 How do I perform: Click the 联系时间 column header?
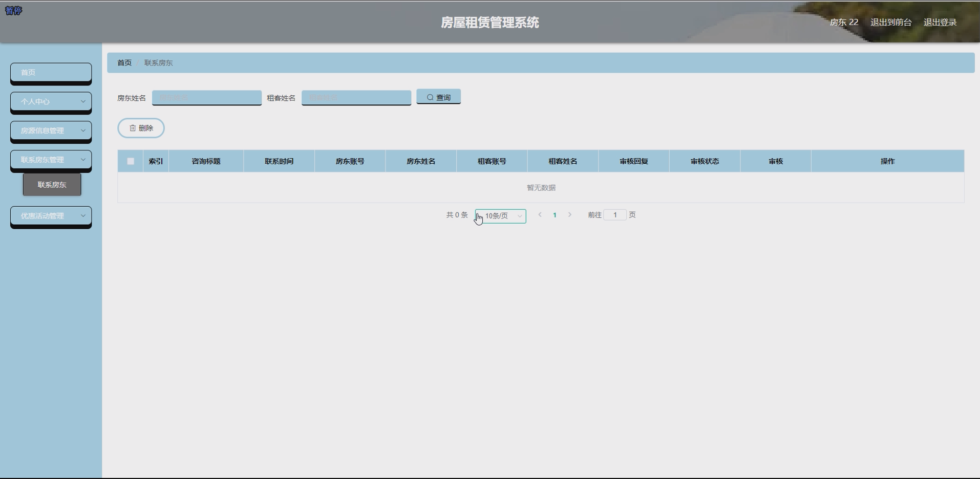279,161
